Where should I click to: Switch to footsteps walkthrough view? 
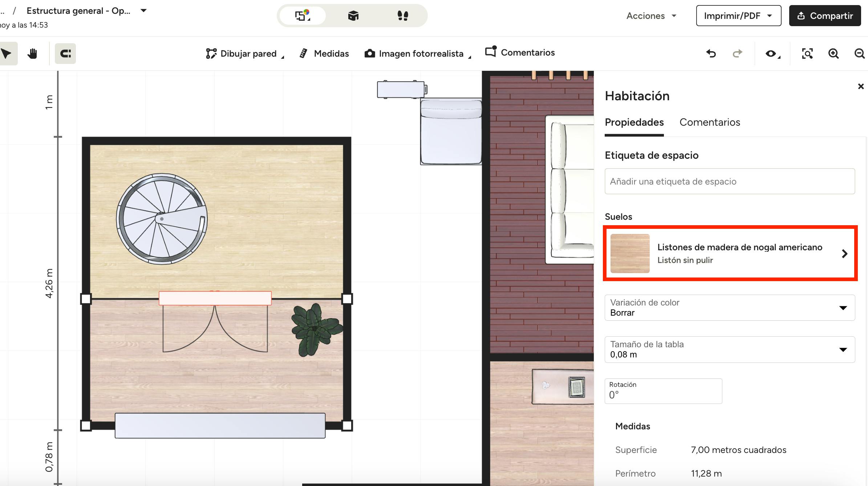point(403,16)
